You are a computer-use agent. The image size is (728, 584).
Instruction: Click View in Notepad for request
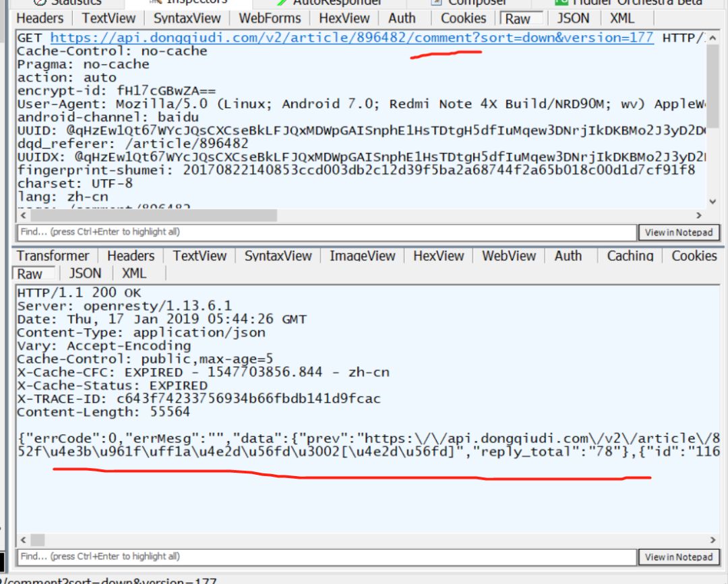click(x=679, y=232)
